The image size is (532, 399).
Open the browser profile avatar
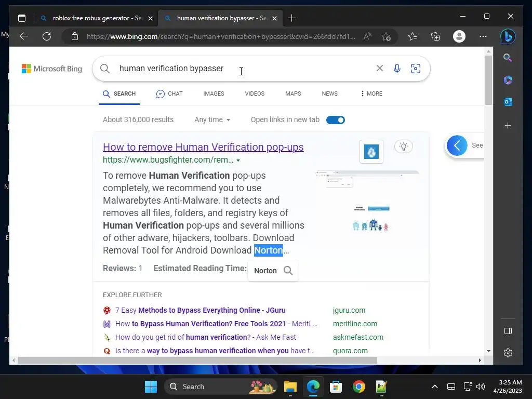point(459,36)
